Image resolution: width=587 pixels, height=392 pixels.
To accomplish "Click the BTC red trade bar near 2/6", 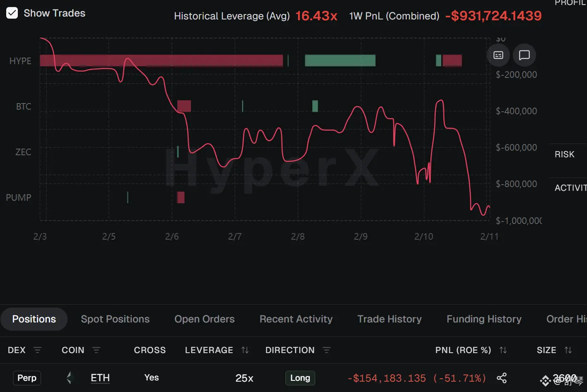I will click(184, 106).
